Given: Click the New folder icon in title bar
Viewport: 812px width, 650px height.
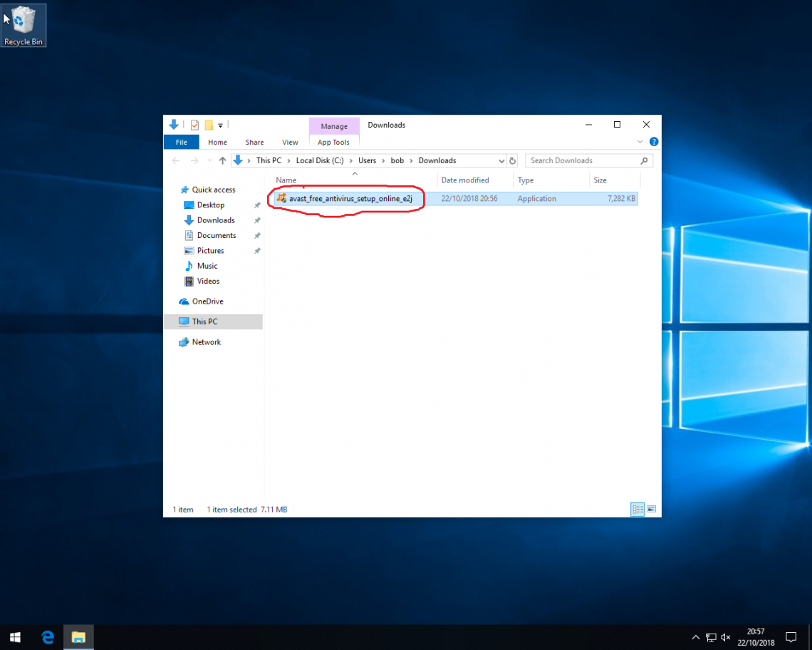Looking at the screenshot, I should [x=209, y=125].
